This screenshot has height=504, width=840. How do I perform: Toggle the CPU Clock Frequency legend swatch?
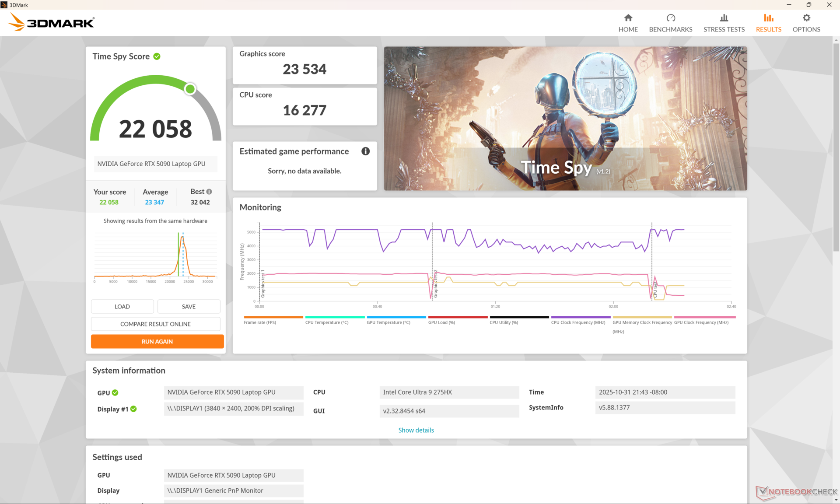(580, 318)
